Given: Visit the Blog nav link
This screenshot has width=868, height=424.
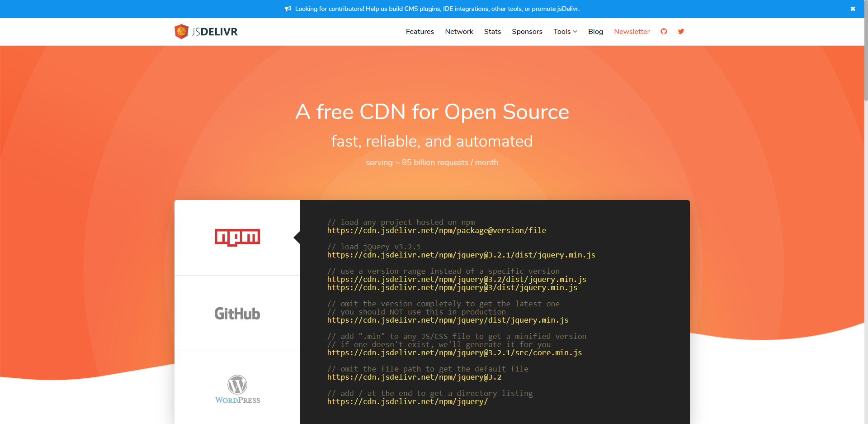Looking at the screenshot, I should (x=595, y=32).
